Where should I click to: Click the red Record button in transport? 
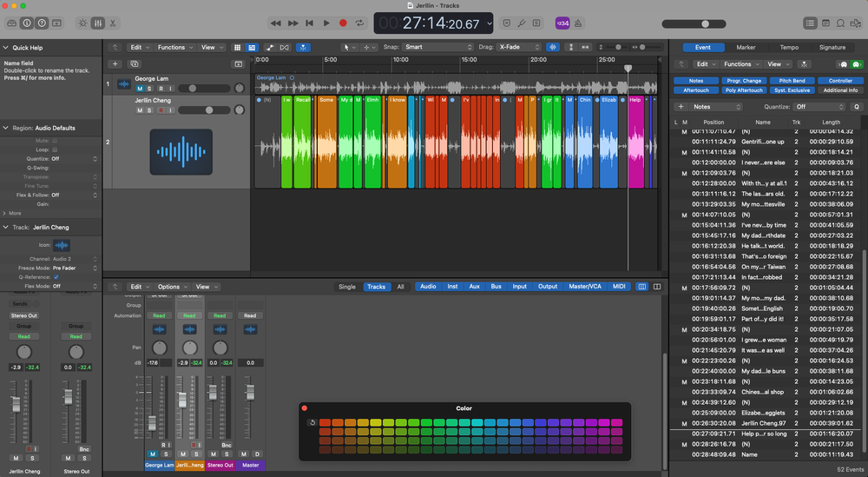[343, 23]
